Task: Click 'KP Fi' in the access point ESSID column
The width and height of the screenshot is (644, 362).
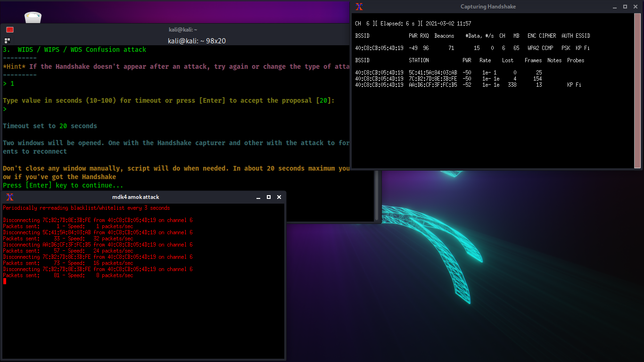Action: [583, 48]
